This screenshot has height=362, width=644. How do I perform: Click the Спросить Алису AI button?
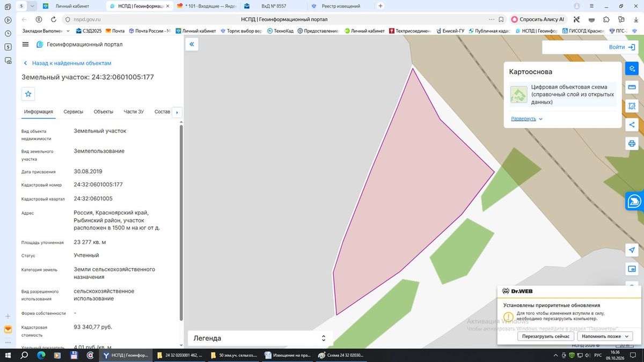(538, 19)
